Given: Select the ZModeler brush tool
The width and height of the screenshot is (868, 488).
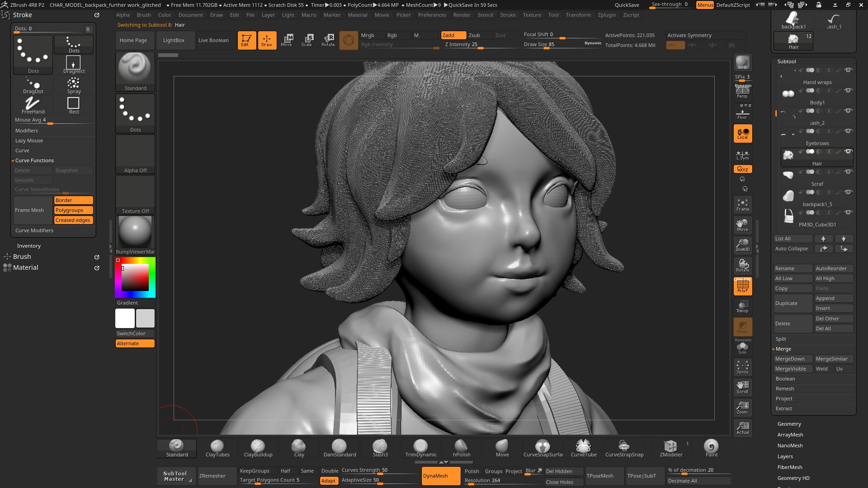Looking at the screenshot, I should point(670,447).
